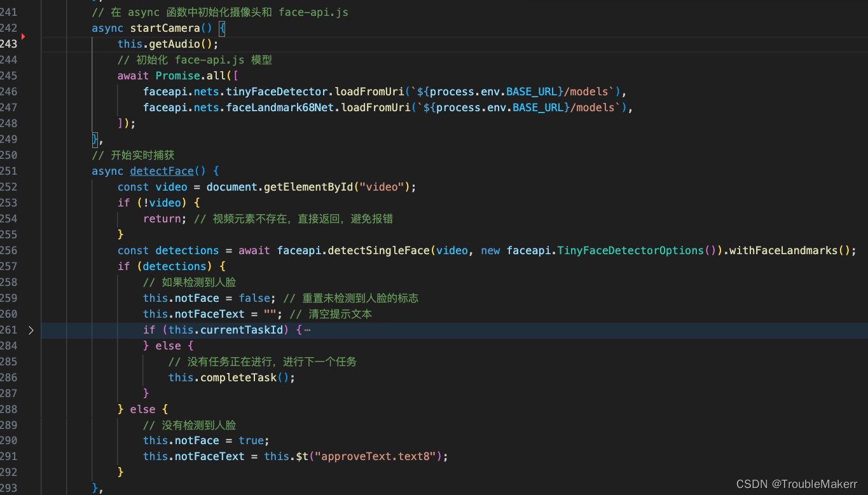
Task: Click 'const detections' declaration
Action: tap(168, 250)
